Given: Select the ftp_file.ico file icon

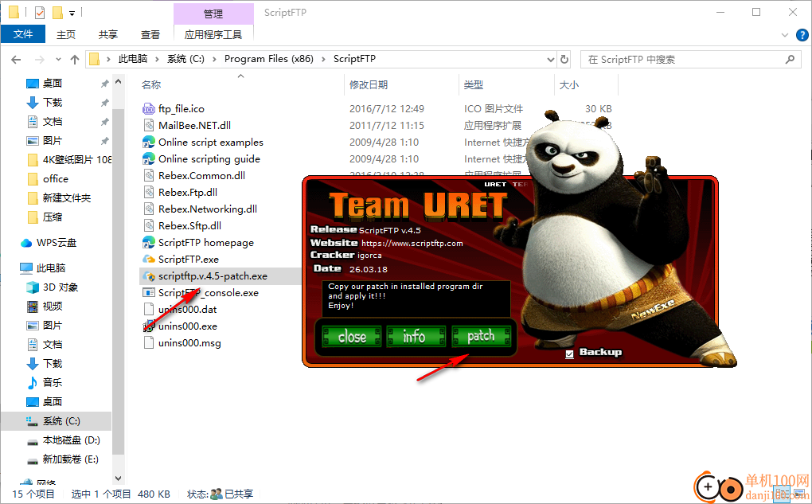Looking at the screenshot, I should click(149, 109).
